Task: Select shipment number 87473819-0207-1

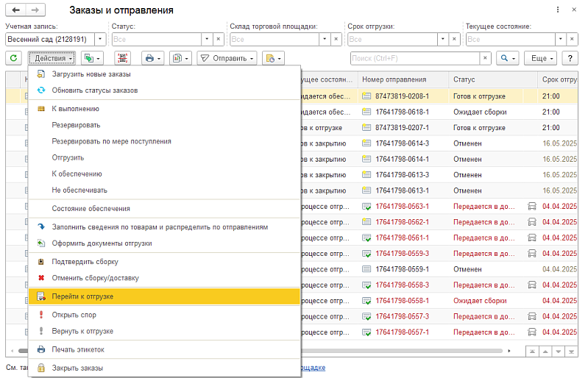Action: point(403,128)
